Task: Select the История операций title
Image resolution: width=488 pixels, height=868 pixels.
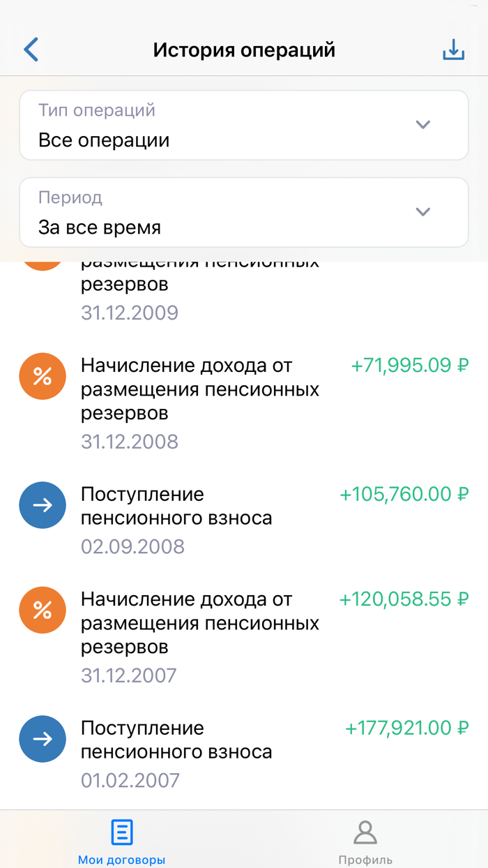Action: click(244, 50)
